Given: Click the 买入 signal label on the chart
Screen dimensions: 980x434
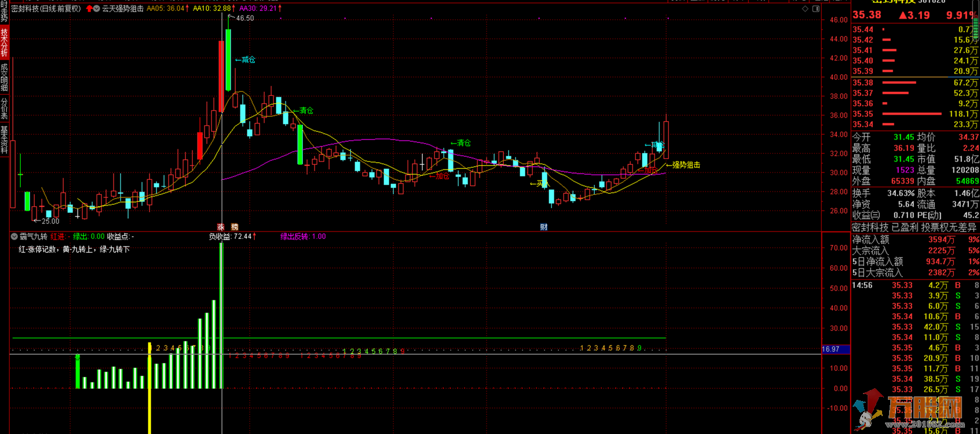Looking at the screenshot, I should (x=540, y=183).
